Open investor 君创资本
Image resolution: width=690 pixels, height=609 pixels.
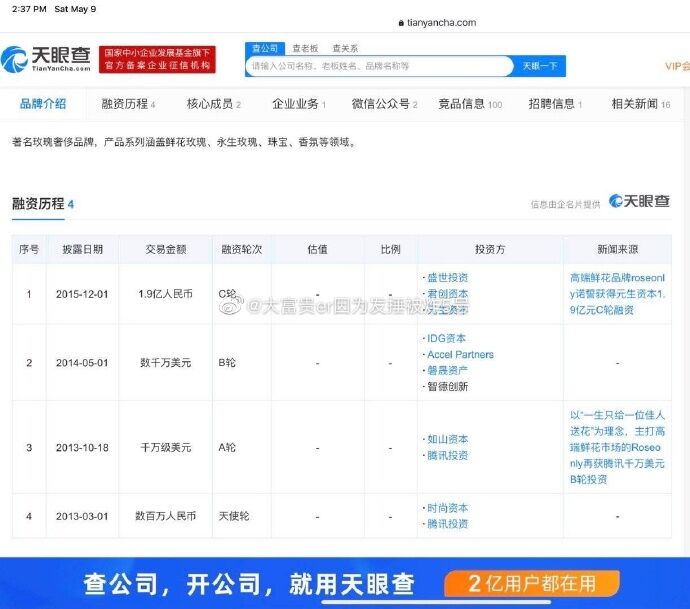click(x=448, y=293)
